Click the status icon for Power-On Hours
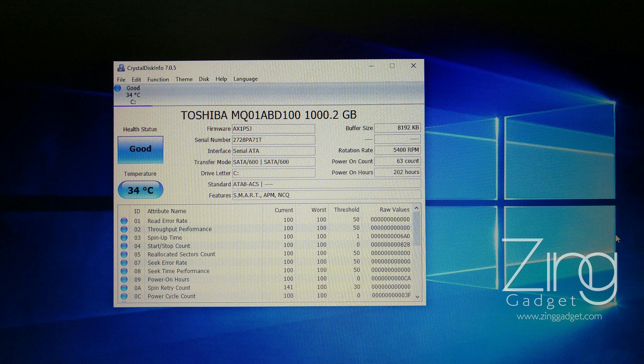The image size is (644, 364). 124,279
